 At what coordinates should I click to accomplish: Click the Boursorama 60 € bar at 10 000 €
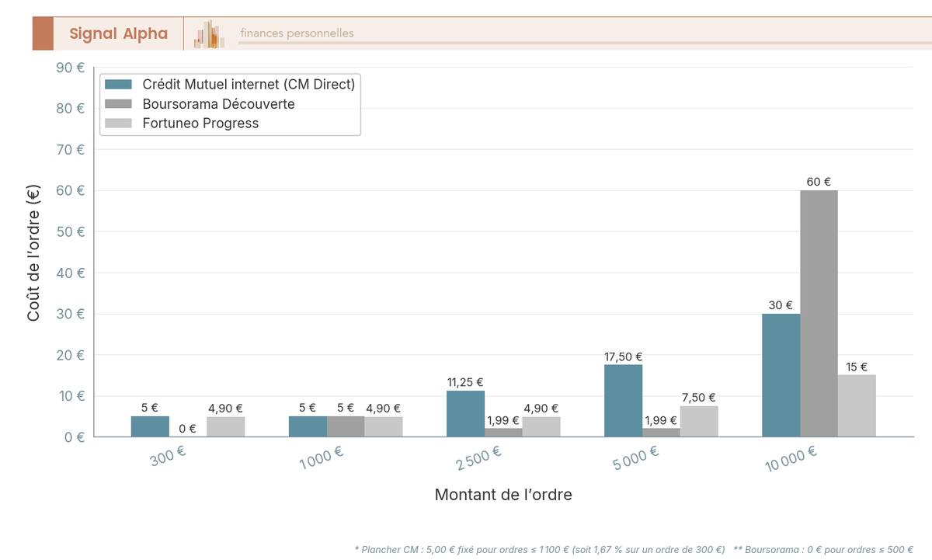[x=819, y=313]
